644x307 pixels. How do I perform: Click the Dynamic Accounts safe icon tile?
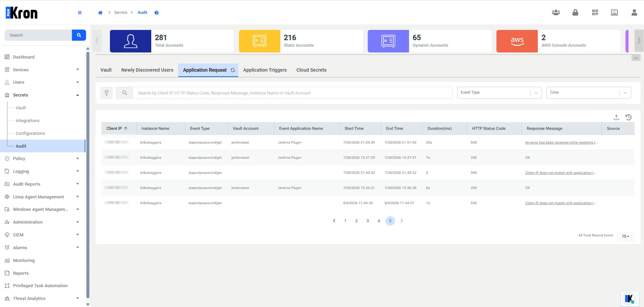388,41
